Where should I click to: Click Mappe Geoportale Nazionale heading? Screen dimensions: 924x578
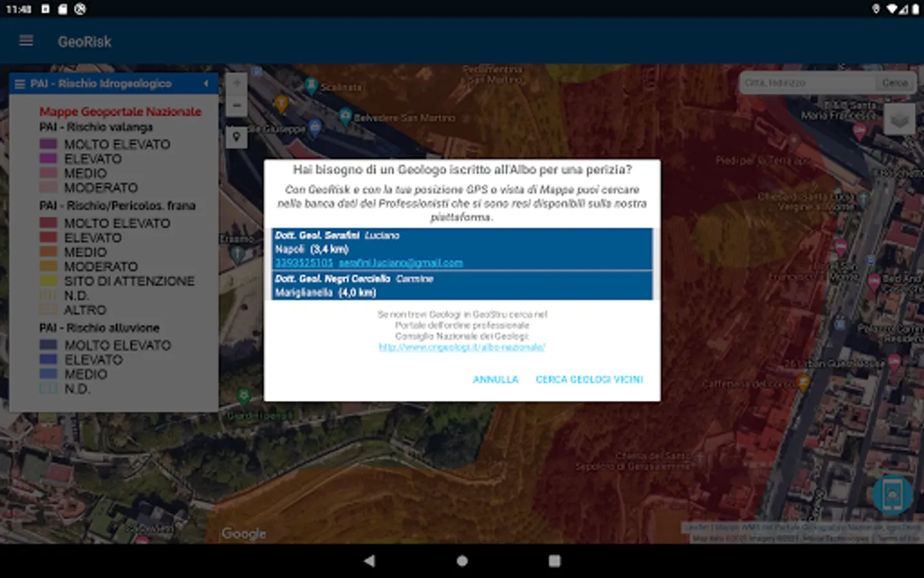pyautogui.click(x=121, y=112)
